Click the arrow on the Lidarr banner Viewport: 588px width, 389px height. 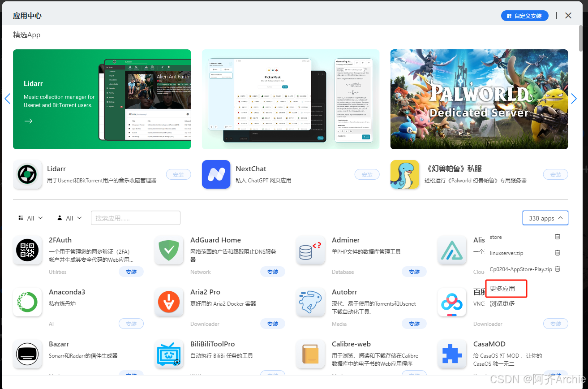[x=28, y=121]
